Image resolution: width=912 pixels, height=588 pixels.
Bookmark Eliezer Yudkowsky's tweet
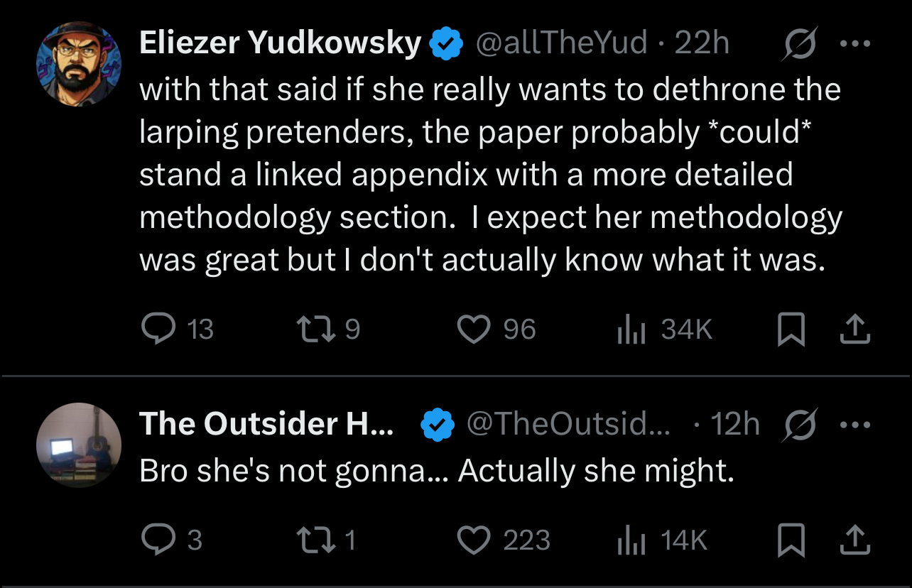tap(791, 330)
